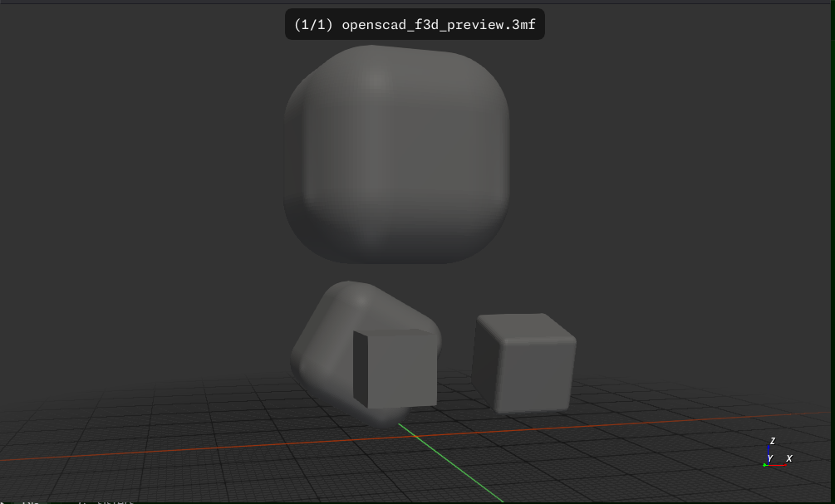Click the top face of right rounded cube

coord(524,327)
